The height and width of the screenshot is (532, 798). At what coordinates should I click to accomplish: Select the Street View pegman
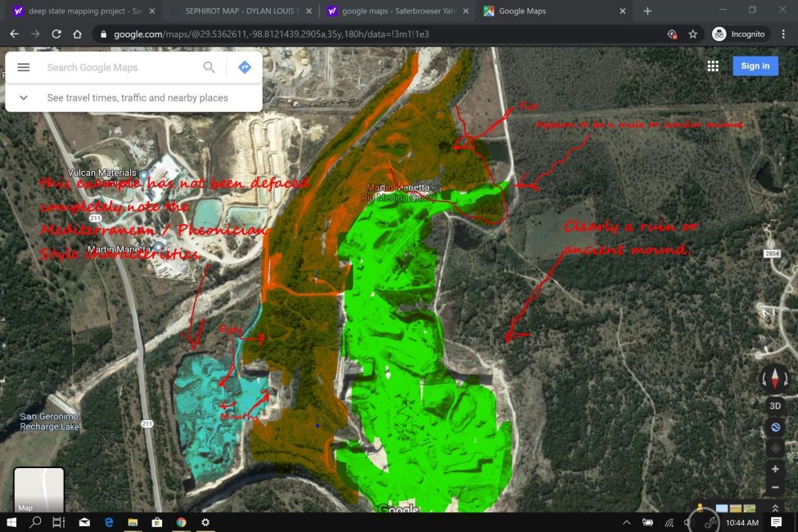[x=701, y=507]
